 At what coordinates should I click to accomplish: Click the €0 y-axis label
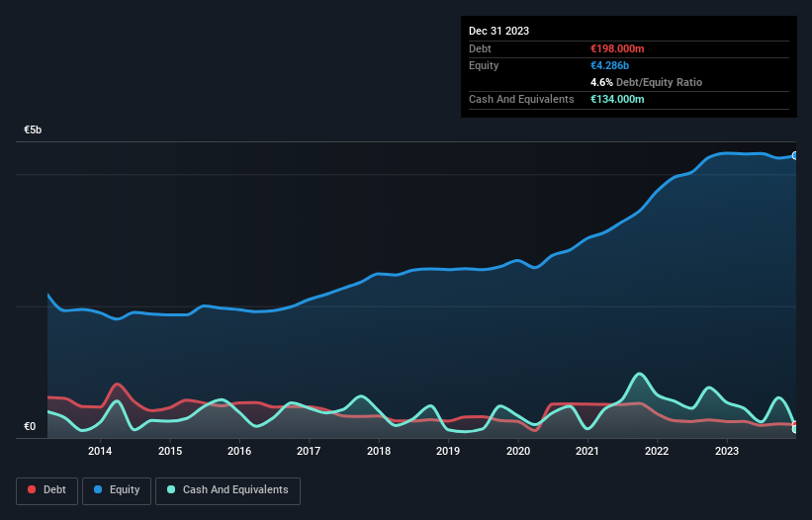pyautogui.click(x=30, y=426)
